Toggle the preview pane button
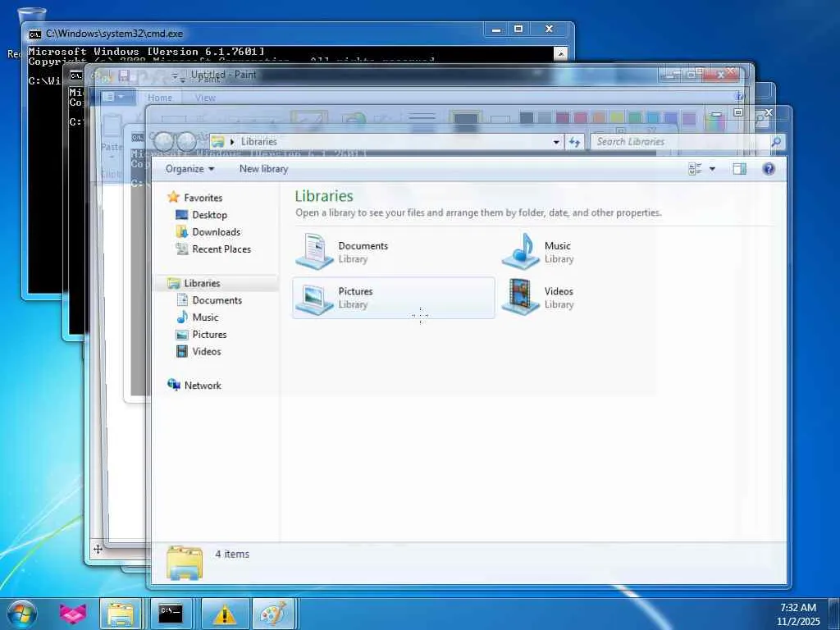This screenshot has width=840, height=630. pos(739,169)
